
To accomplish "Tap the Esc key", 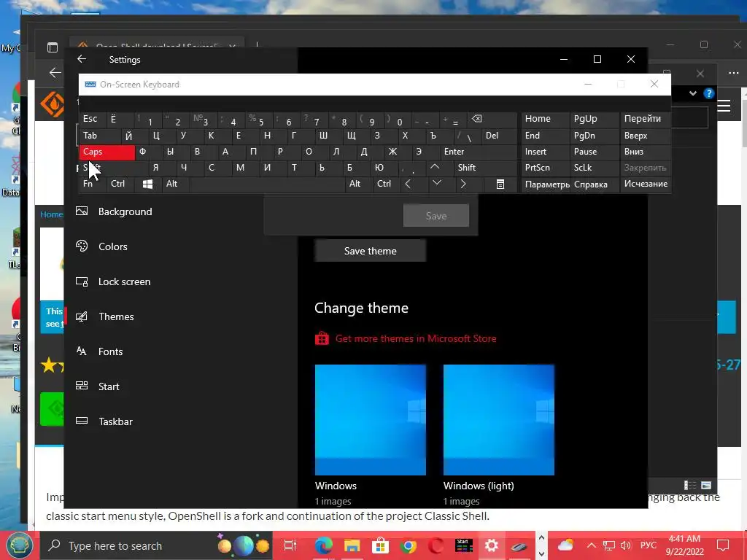I will click(93, 119).
